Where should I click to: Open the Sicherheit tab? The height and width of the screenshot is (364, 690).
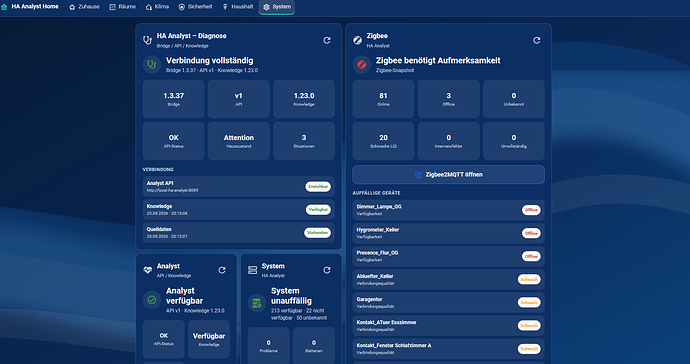coord(195,7)
